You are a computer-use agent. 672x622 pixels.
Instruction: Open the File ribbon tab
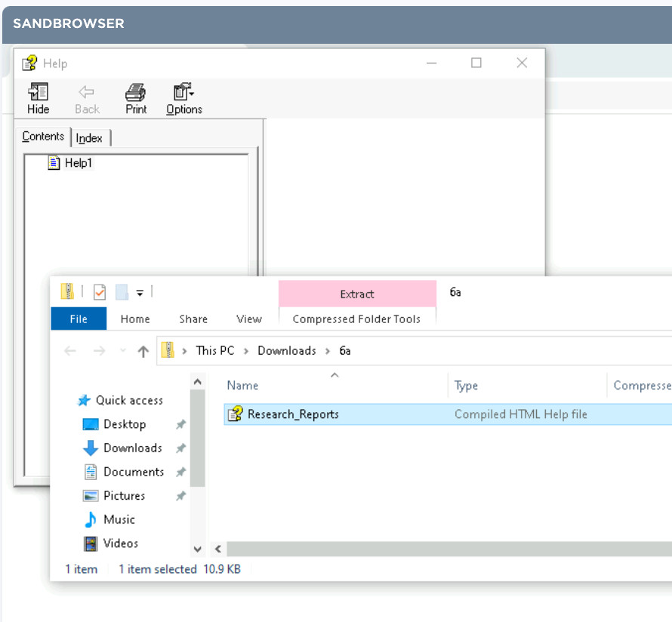click(79, 319)
